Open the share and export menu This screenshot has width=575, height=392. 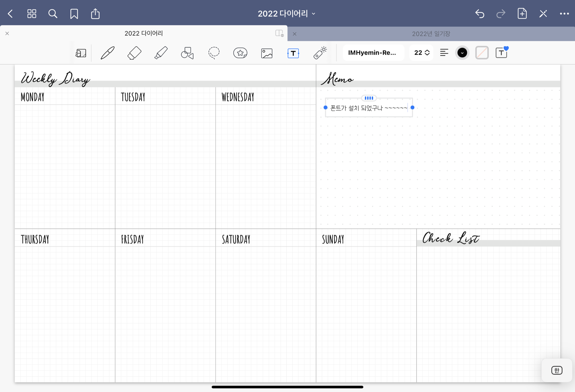[x=95, y=14]
